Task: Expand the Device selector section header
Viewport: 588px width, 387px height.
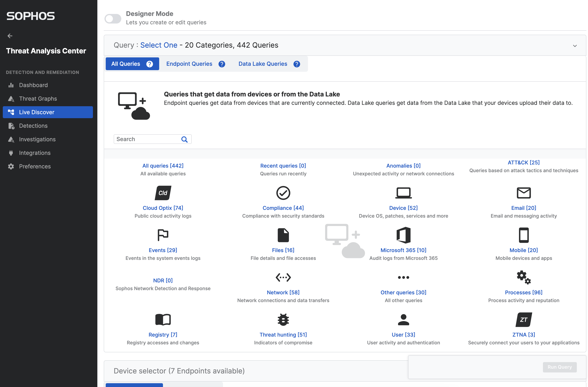Action: tap(179, 371)
